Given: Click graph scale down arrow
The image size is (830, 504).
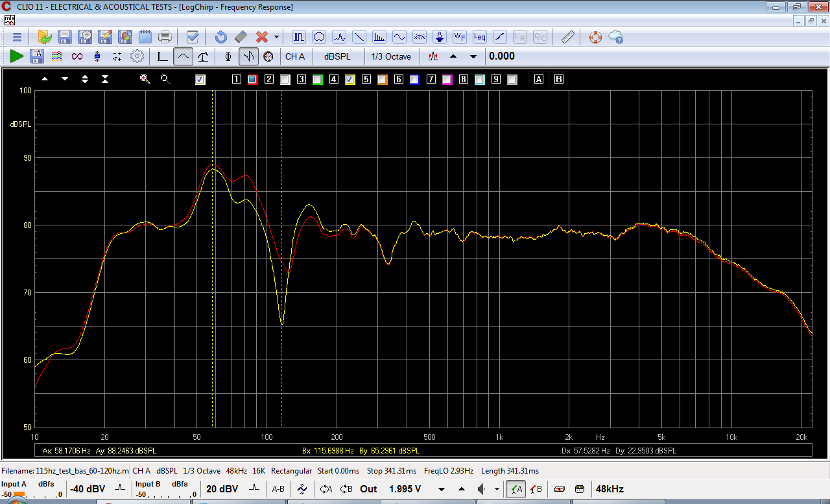Looking at the screenshot, I should [x=65, y=79].
